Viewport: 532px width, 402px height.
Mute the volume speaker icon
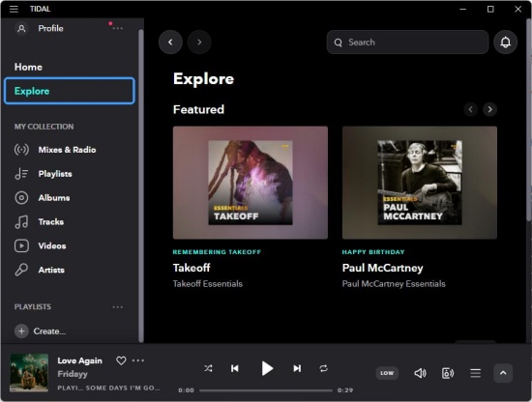point(420,373)
